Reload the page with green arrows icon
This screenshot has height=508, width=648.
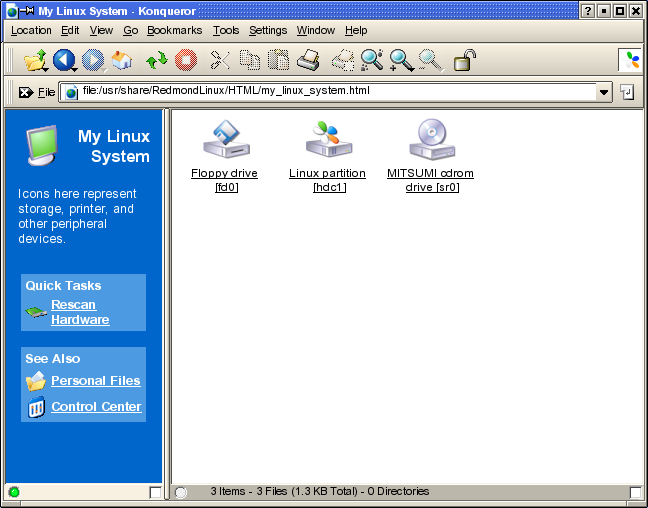point(156,61)
